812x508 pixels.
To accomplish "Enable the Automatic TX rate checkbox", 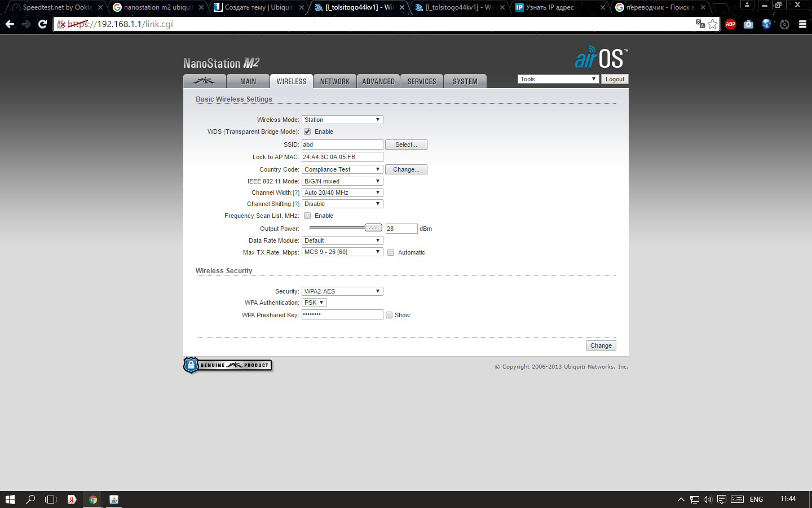I will pos(391,252).
